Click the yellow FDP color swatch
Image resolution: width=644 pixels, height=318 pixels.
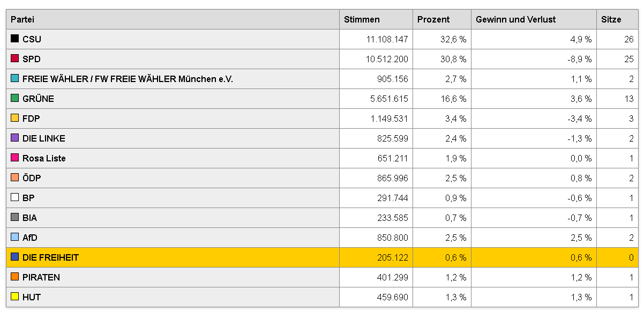tap(15, 118)
